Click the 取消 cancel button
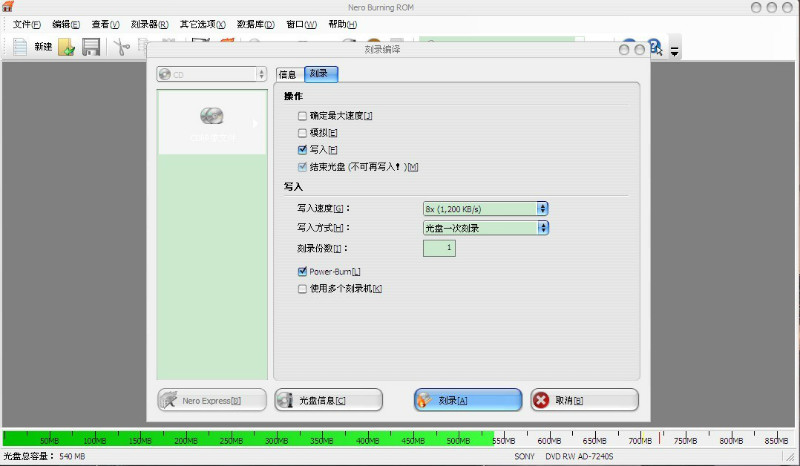 (584, 400)
